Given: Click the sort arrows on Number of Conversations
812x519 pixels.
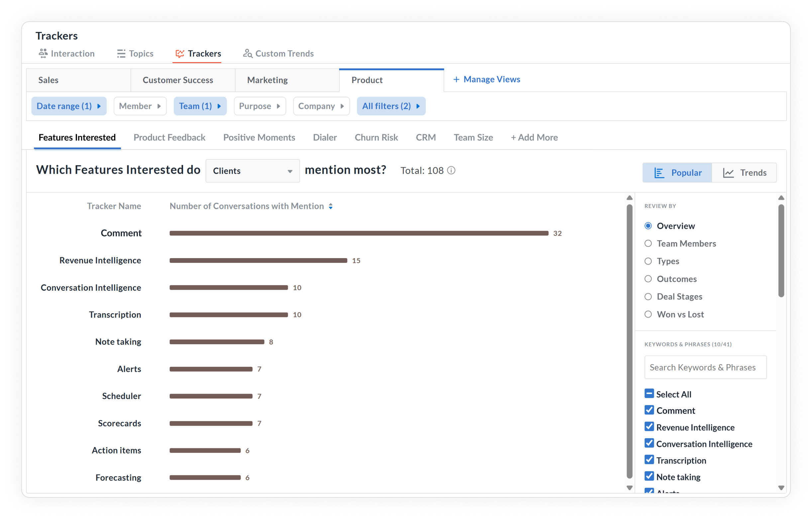Looking at the screenshot, I should click(x=331, y=206).
